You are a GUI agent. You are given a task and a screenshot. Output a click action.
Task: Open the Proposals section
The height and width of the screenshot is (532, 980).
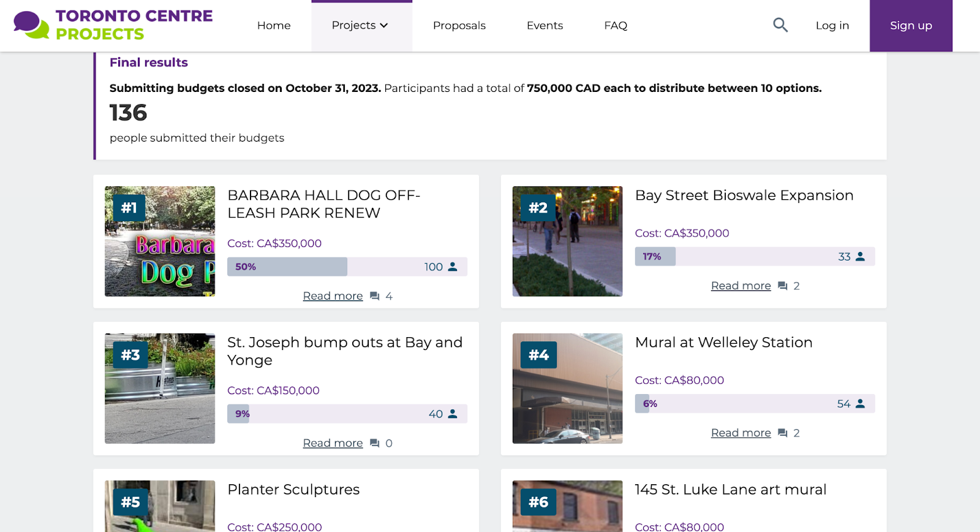[x=459, y=26]
